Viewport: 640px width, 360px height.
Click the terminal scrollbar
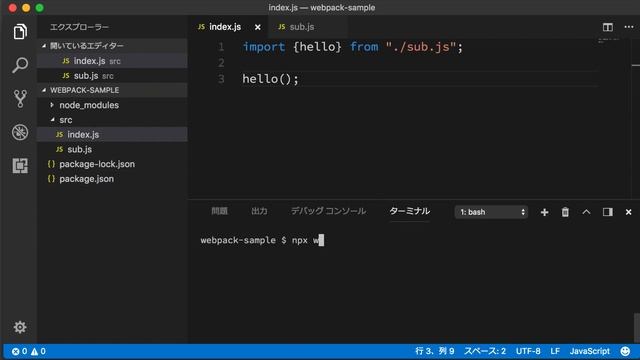636,327
